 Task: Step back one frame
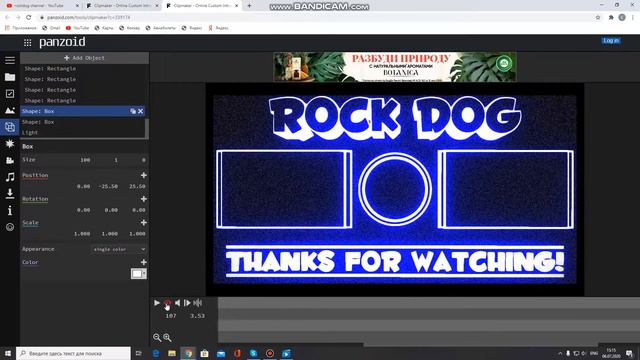pos(178,303)
